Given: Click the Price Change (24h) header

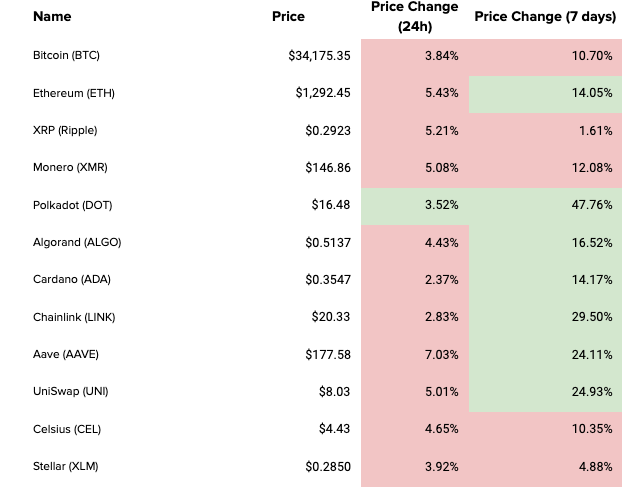Looking at the screenshot, I should (414, 17).
